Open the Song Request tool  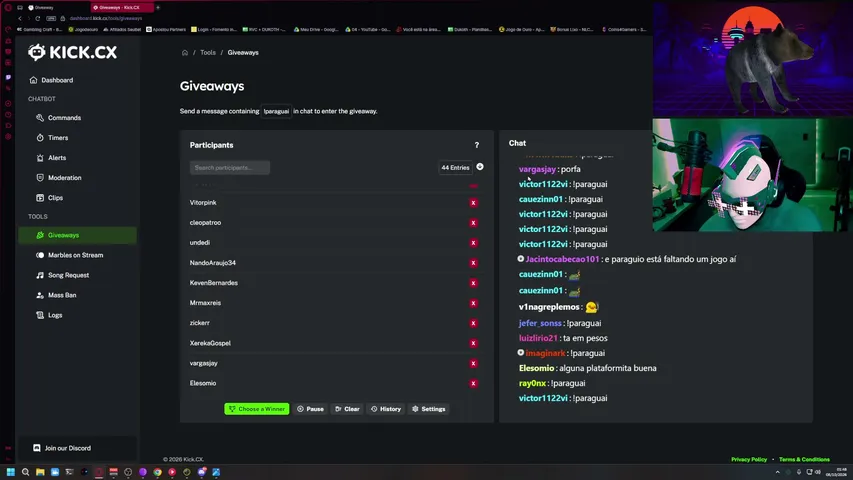(63, 275)
